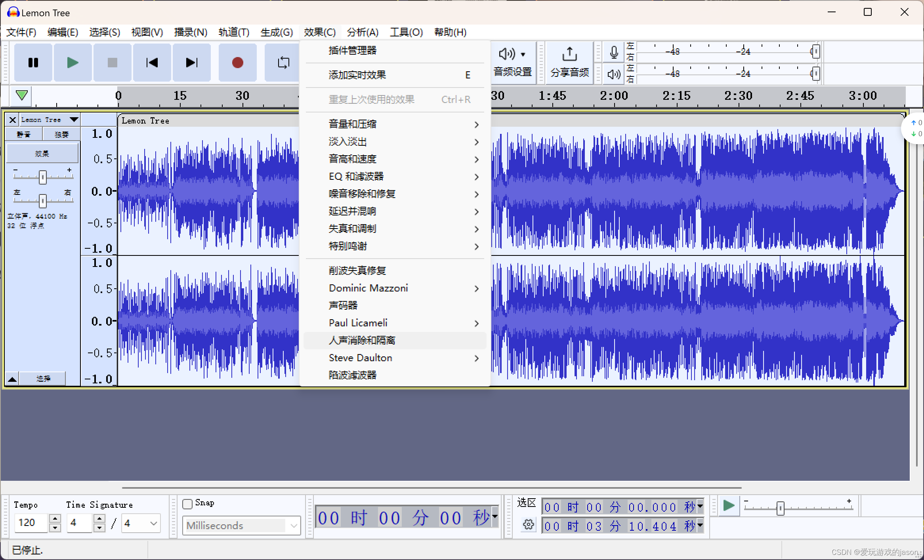The width and height of the screenshot is (924, 560).
Task: Click the track effects button
Action: point(42,153)
